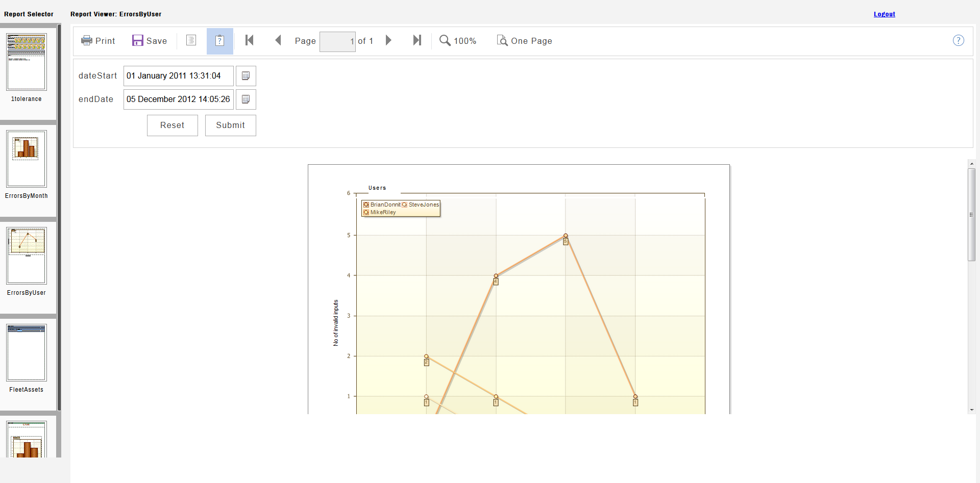Select the ErrorsByUser report thumbnail

[27, 256]
